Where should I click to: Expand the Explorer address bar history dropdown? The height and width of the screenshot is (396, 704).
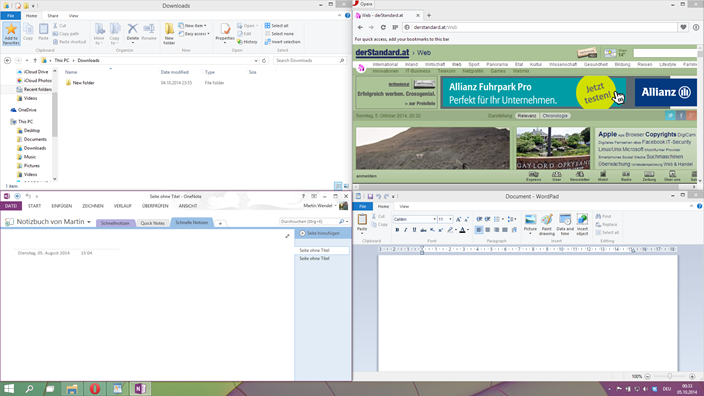[256, 61]
